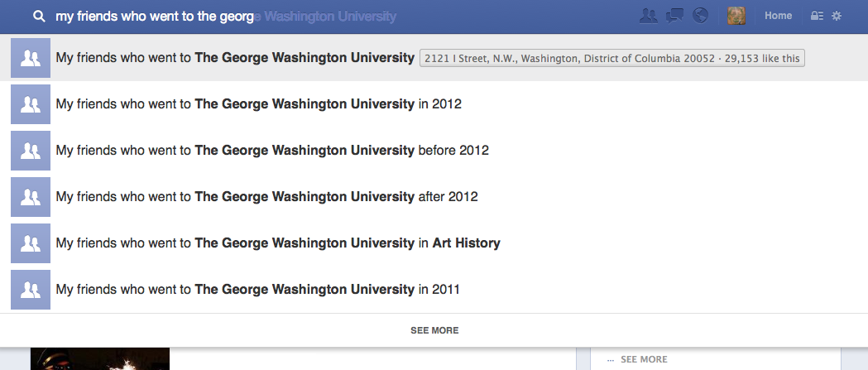Screen dimensions: 868x370
Task: Choose the suggestion ending 'after 2012'
Action: pyautogui.click(x=434, y=197)
